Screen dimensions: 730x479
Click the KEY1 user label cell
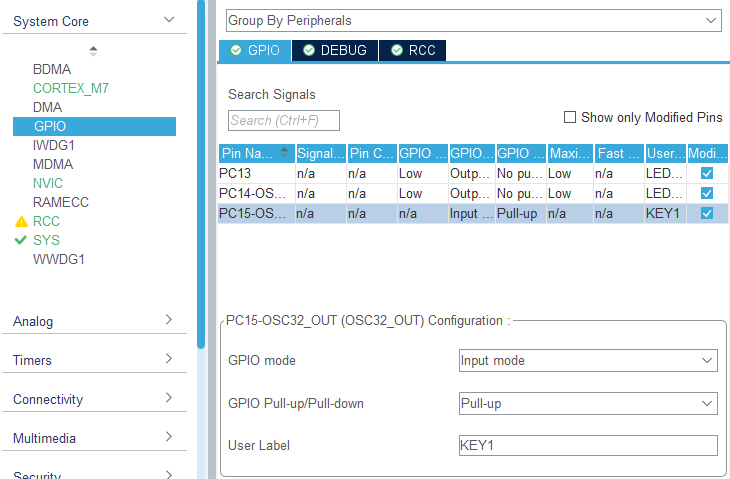pos(665,213)
